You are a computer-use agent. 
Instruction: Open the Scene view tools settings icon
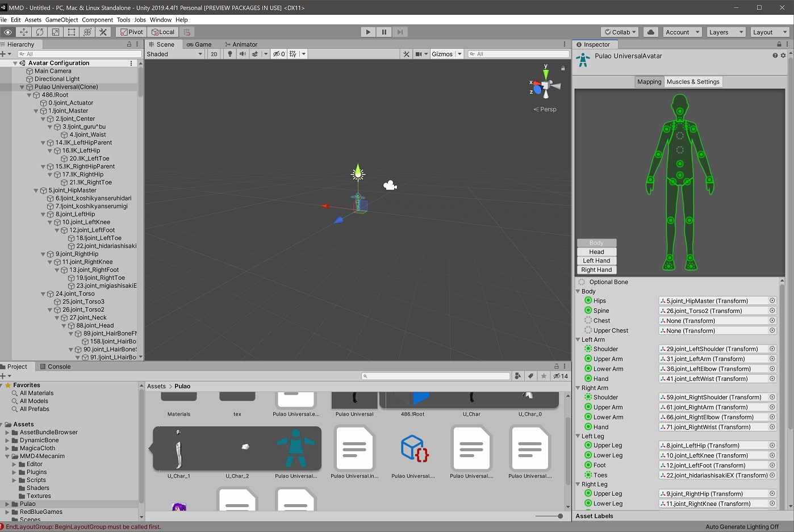pos(406,54)
